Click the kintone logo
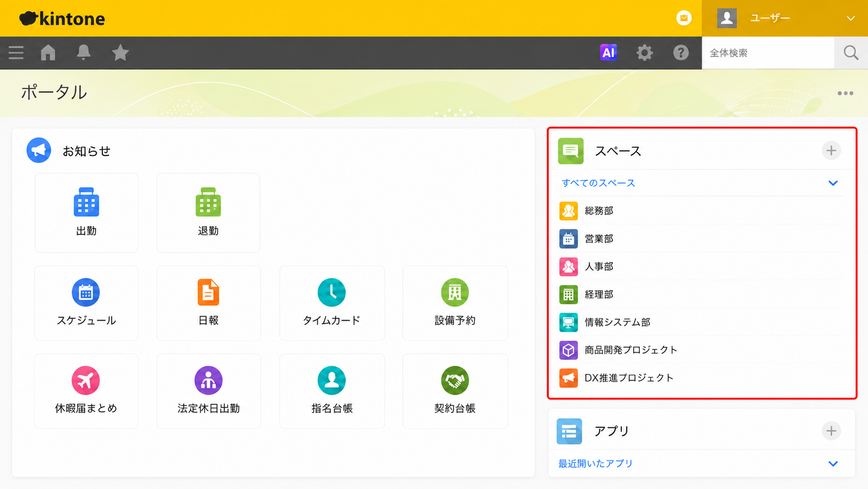This screenshot has width=868, height=489. 62,19
